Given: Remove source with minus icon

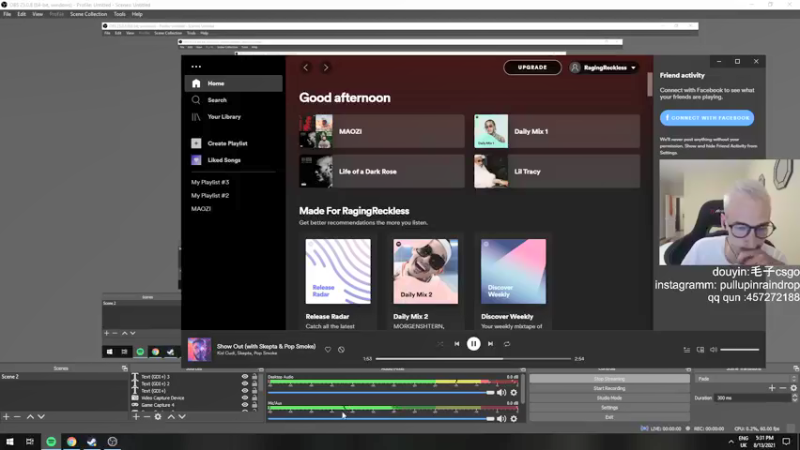Looking at the screenshot, I should [147, 417].
